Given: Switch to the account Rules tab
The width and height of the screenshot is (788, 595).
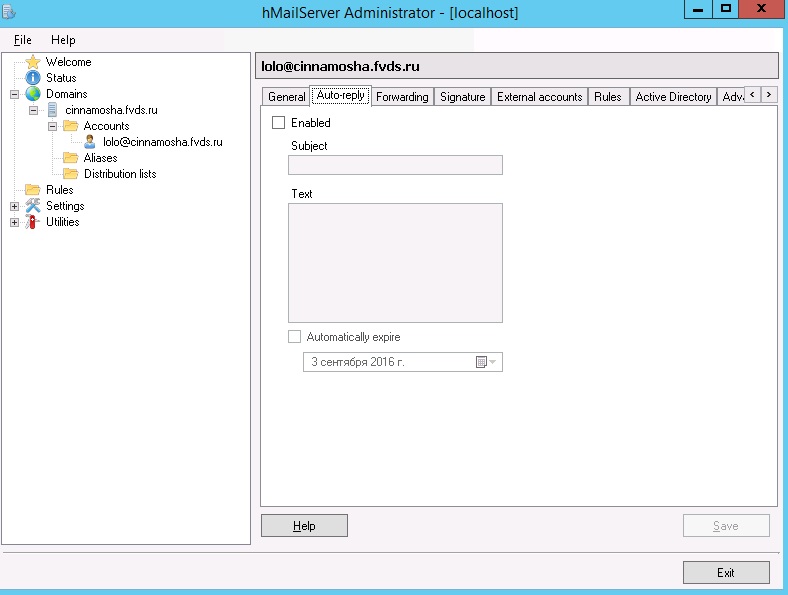Looking at the screenshot, I should coord(608,96).
